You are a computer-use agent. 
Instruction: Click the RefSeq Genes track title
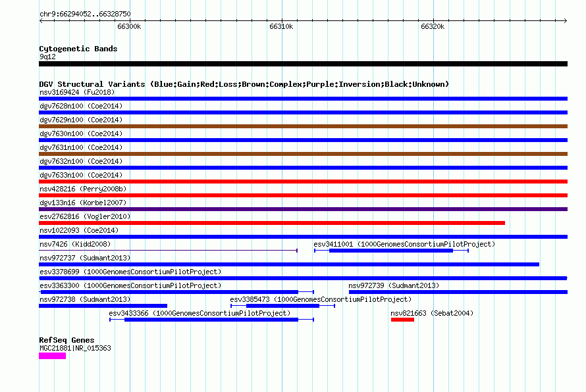(67, 340)
